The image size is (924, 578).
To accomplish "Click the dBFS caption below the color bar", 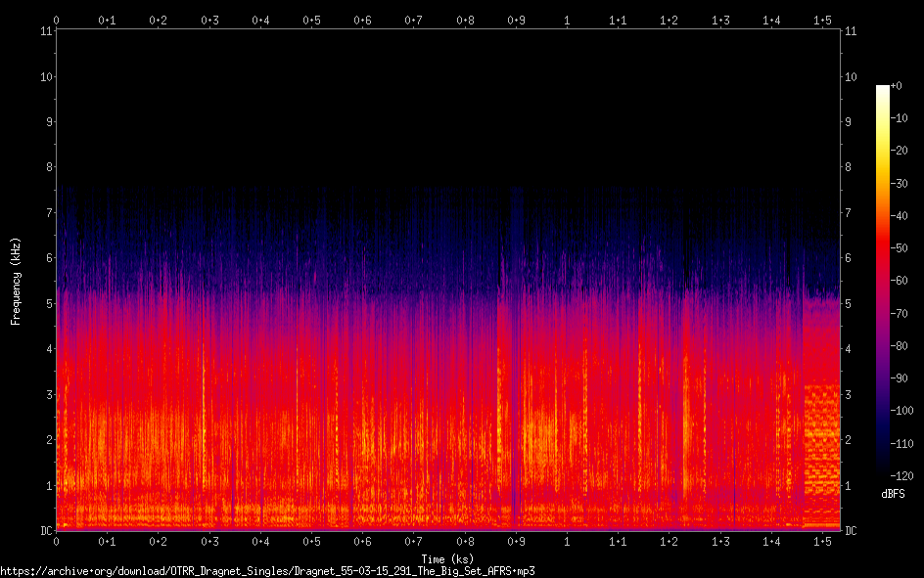I will 892,495.
